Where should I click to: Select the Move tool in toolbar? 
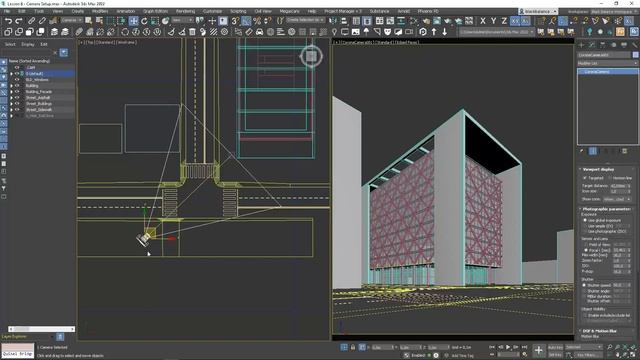pyautogui.click(x=133, y=20)
